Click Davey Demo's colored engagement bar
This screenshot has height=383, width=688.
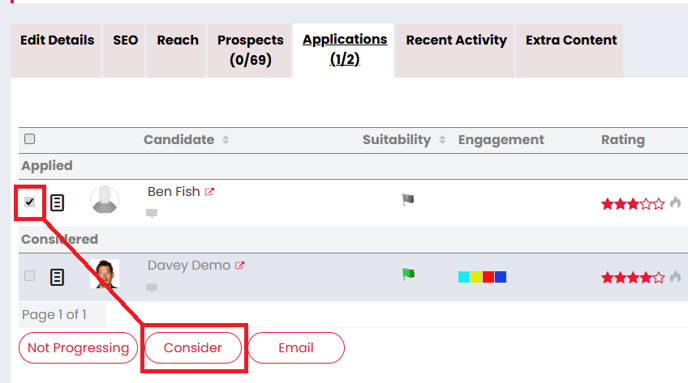482,277
